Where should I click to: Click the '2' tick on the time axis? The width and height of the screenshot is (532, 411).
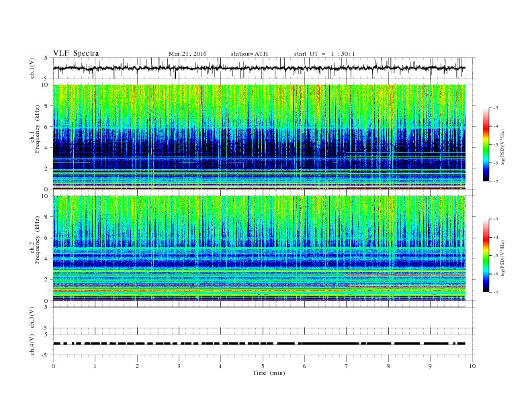click(x=137, y=366)
